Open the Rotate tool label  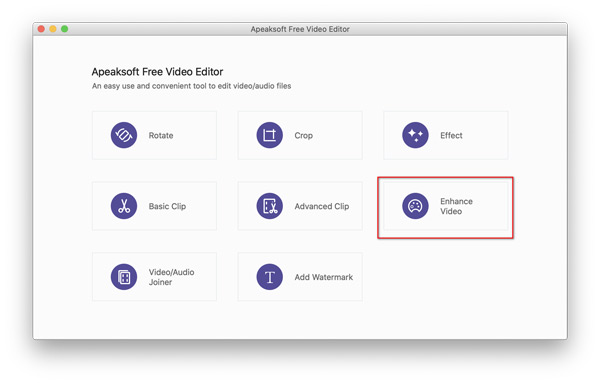pos(161,135)
